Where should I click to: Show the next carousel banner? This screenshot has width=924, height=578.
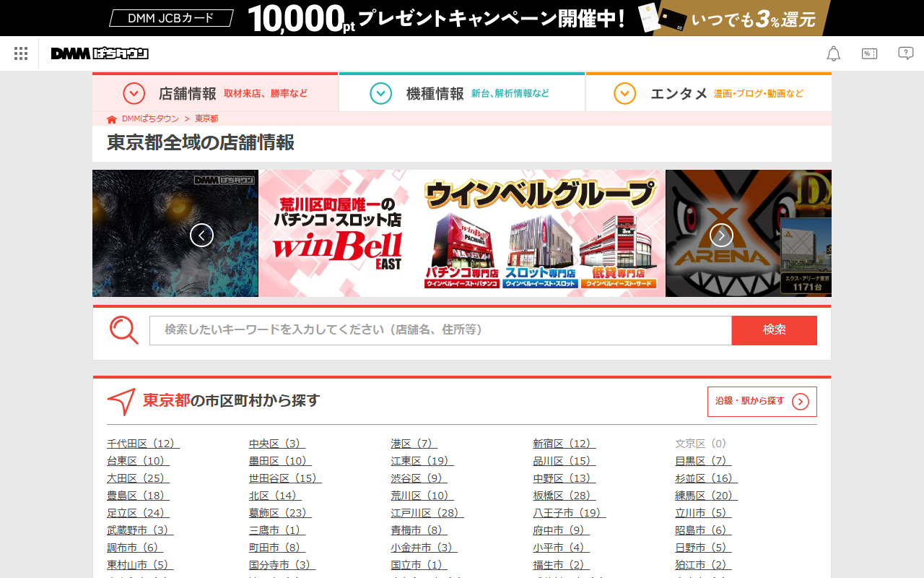click(721, 235)
